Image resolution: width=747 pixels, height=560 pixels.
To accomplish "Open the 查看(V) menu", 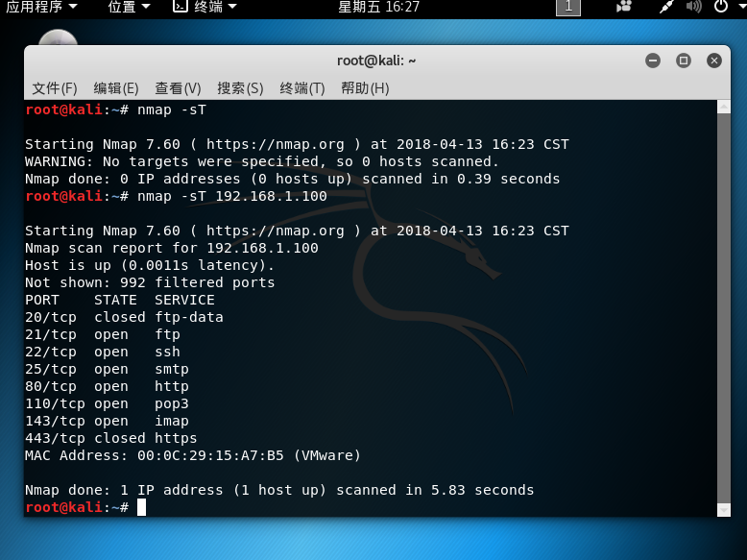I will pos(179,88).
